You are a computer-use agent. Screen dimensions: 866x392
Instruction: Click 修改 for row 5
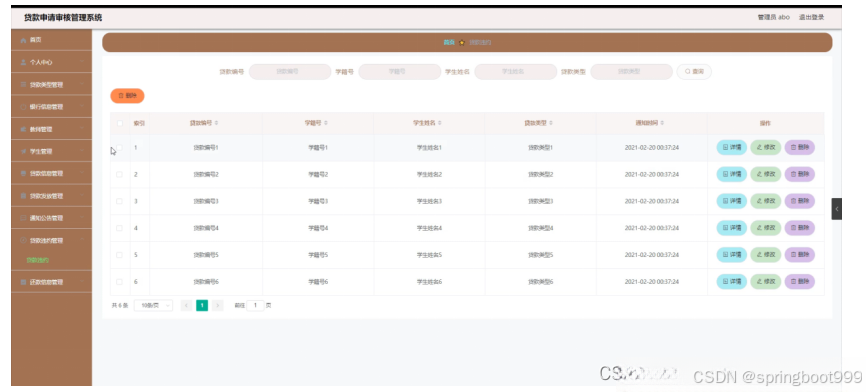(x=765, y=255)
